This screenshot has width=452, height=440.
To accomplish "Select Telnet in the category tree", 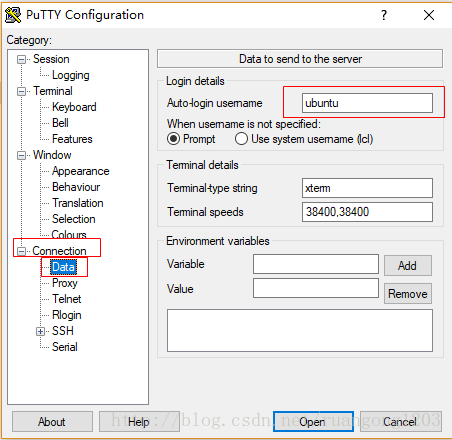I will (67, 299).
